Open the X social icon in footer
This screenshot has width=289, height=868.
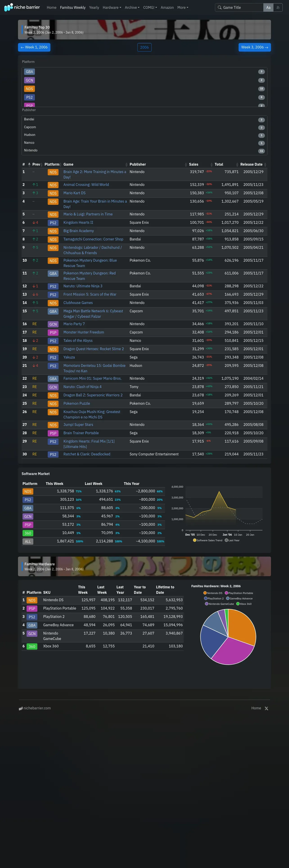[266, 708]
